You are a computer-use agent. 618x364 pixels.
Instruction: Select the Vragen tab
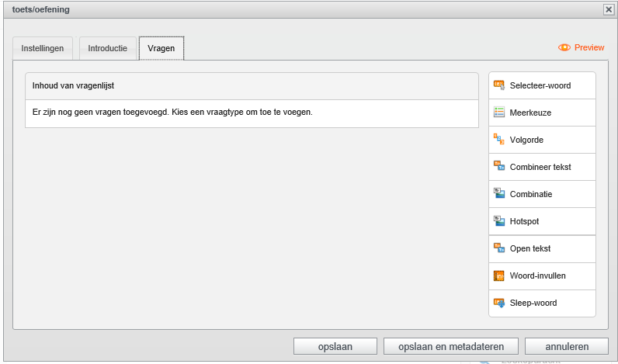pos(161,48)
